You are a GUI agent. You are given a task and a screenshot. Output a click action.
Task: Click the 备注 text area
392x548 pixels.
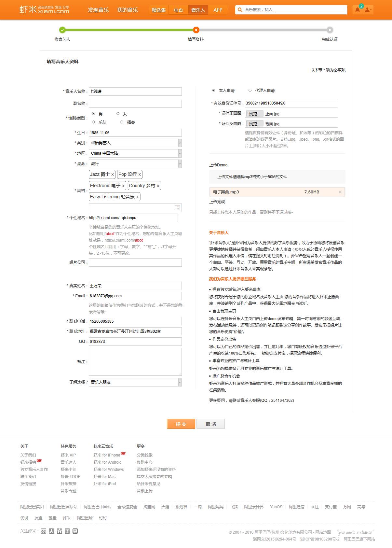[x=135, y=362]
